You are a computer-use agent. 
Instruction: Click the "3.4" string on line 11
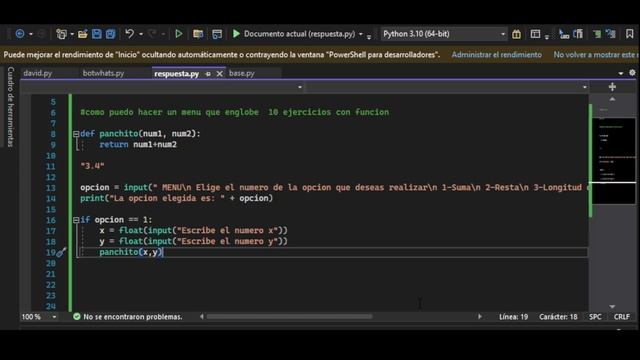click(x=92, y=166)
